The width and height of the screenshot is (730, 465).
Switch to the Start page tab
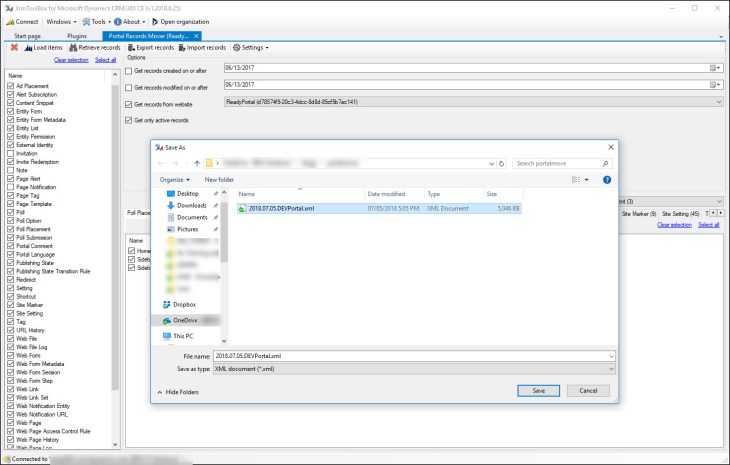click(27, 36)
